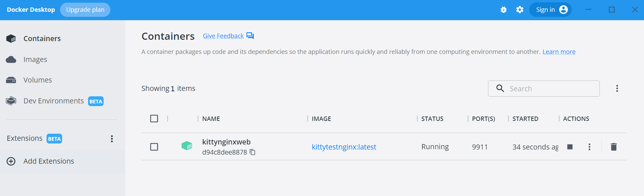Copy container ID d94c8dee8878
644x196 pixels.
(x=252, y=152)
